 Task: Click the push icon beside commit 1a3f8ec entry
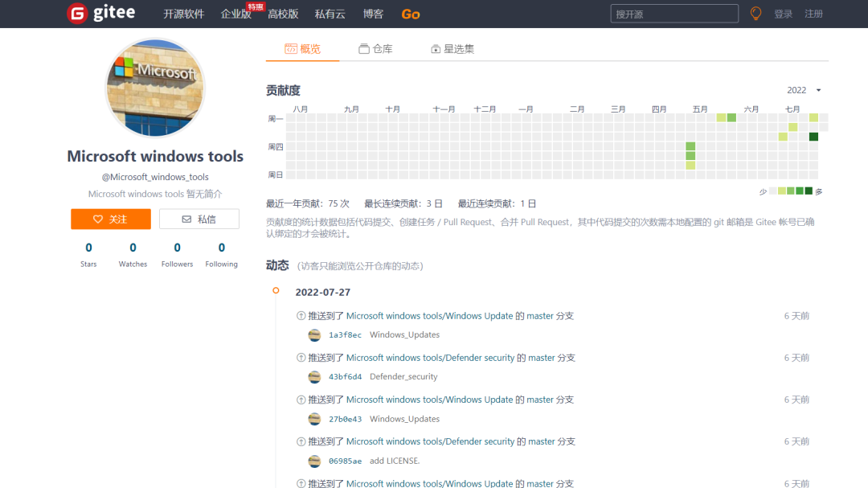(x=301, y=316)
